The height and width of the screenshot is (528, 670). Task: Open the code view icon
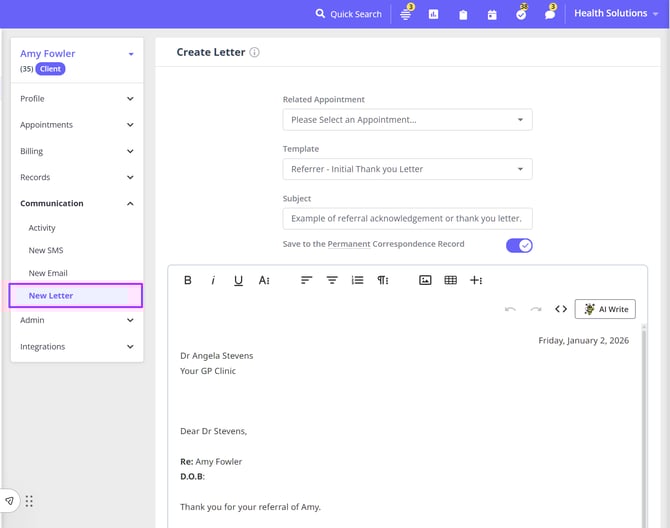coord(561,309)
